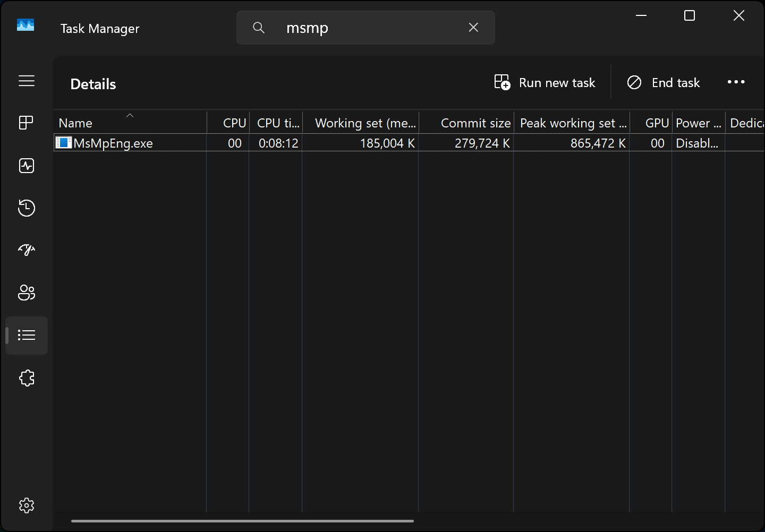765x532 pixels.
Task: Click Run new task button
Action: point(545,83)
